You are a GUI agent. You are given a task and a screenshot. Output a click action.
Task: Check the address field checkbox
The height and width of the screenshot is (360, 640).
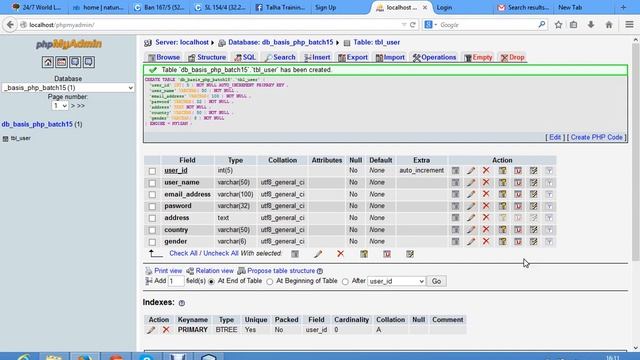coord(152,218)
